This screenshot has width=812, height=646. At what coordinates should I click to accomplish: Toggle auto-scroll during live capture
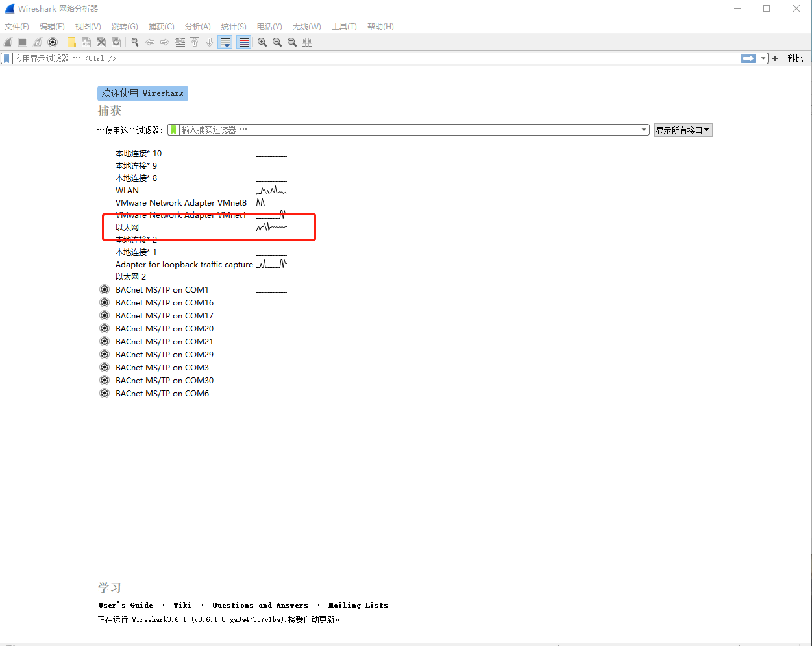pyautogui.click(x=225, y=42)
